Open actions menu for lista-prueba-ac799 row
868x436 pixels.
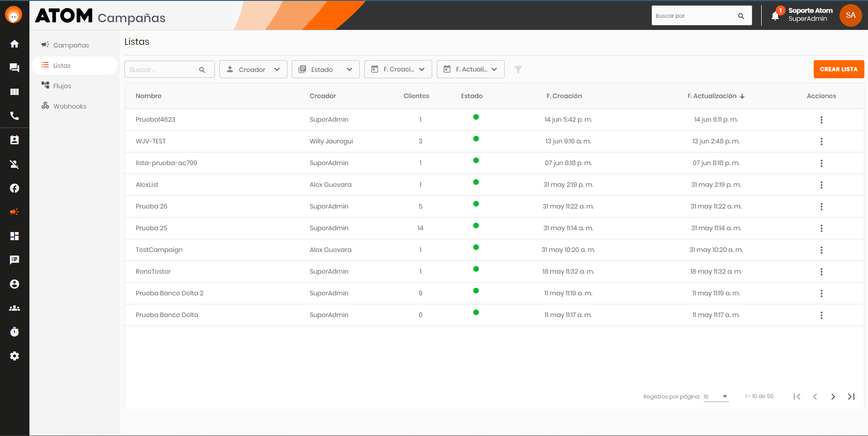(x=821, y=163)
